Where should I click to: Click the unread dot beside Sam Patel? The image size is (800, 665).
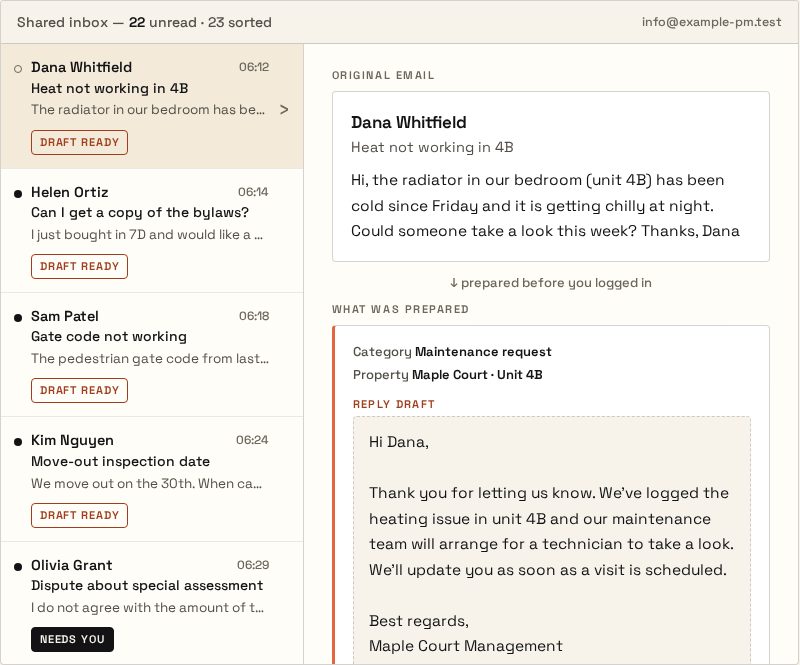(18, 317)
